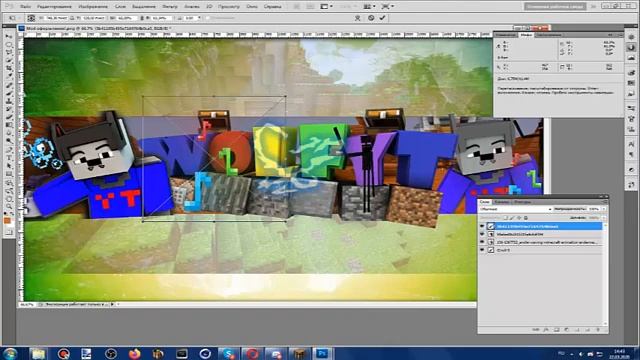
Task: Open the Layers panel options menu
Action: pyautogui.click(x=605, y=202)
